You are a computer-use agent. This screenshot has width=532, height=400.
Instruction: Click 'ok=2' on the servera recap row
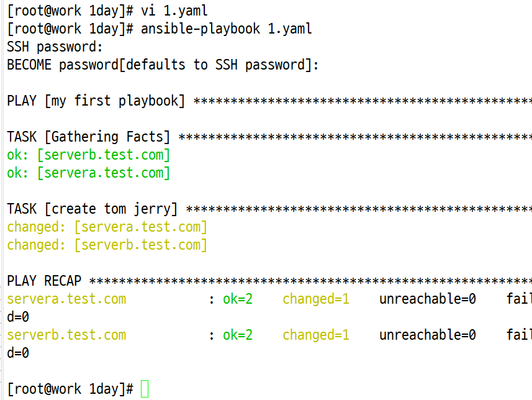point(238,299)
